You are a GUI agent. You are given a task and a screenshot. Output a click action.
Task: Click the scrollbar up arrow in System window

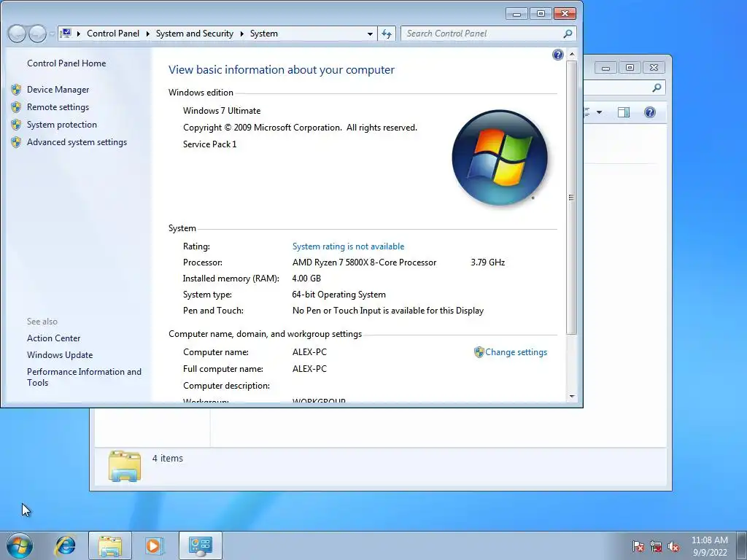(572, 54)
